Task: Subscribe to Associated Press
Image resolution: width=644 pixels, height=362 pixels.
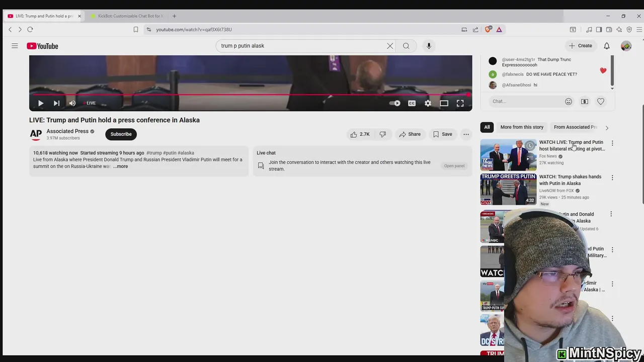Action: click(x=121, y=134)
